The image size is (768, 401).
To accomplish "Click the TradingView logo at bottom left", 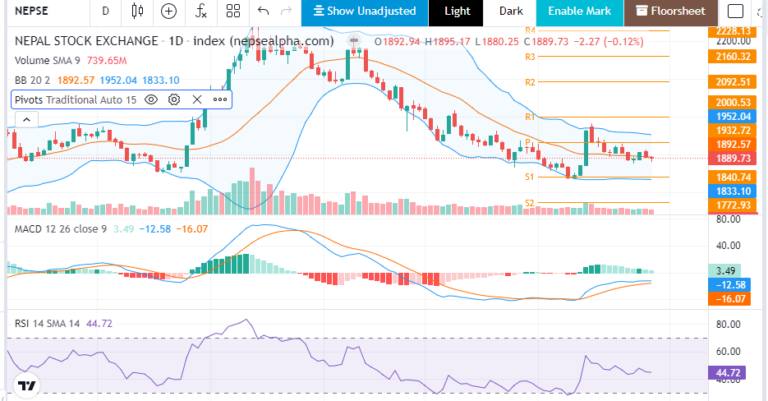I will coord(27,385).
